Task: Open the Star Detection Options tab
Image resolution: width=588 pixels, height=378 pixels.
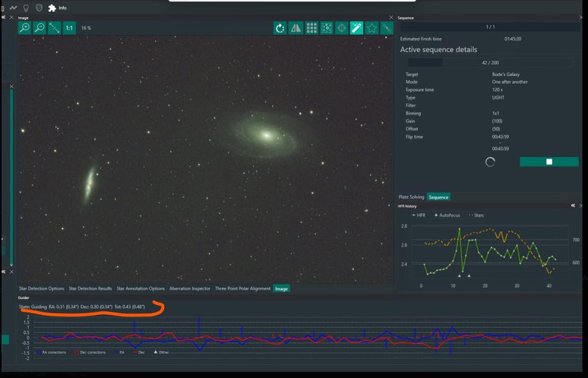Action: [x=41, y=289]
